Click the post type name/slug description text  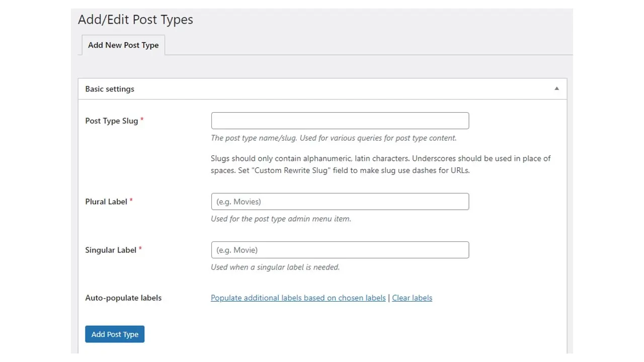[x=333, y=138]
